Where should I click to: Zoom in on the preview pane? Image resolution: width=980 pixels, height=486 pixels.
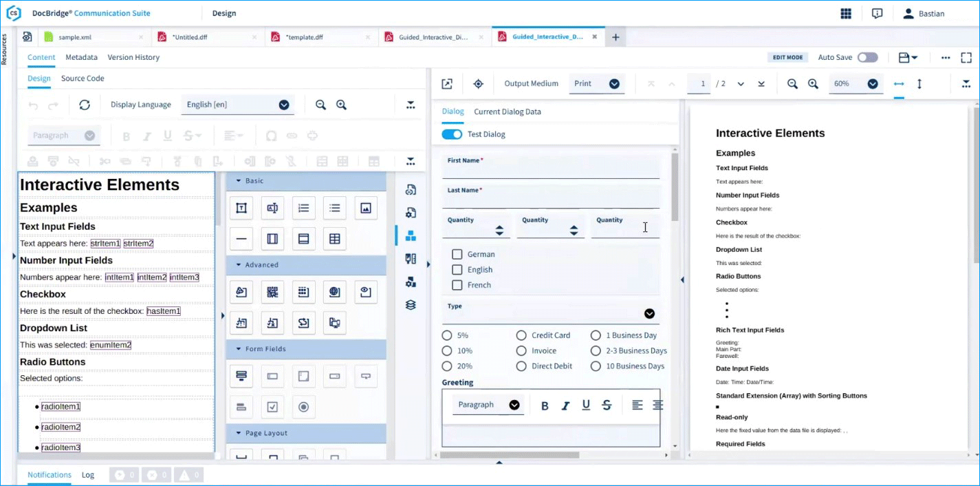point(813,83)
